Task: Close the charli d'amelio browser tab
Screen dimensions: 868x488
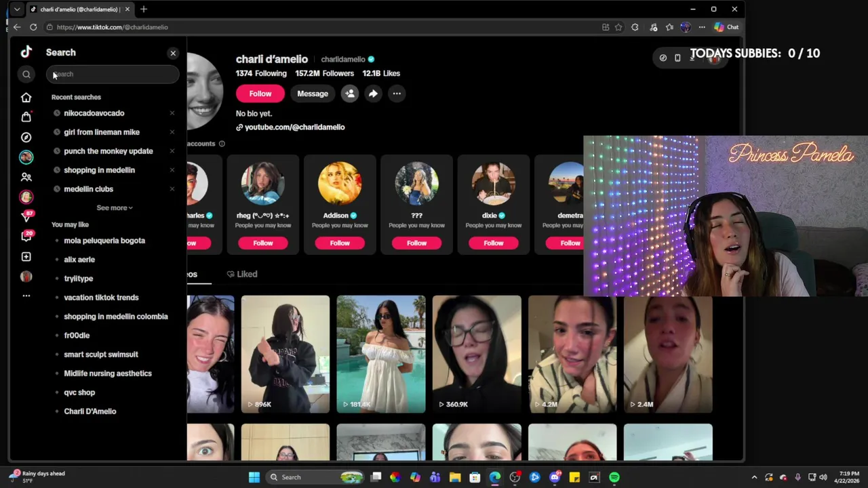Action: pyautogui.click(x=126, y=9)
